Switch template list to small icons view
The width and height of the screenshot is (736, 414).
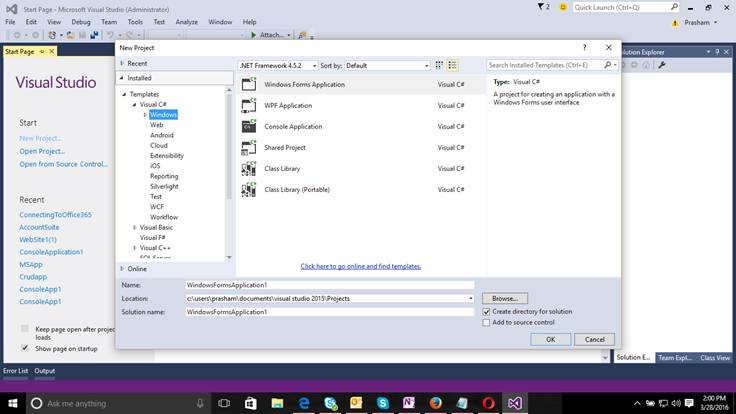tap(439, 65)
